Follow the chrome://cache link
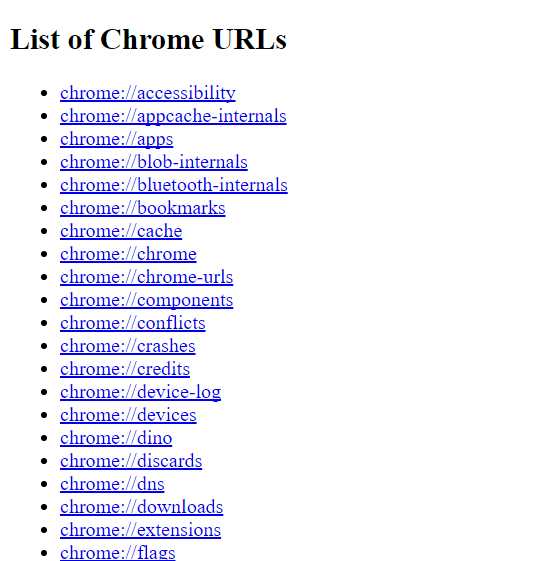551x561 pixels. [x=121, y=231]
